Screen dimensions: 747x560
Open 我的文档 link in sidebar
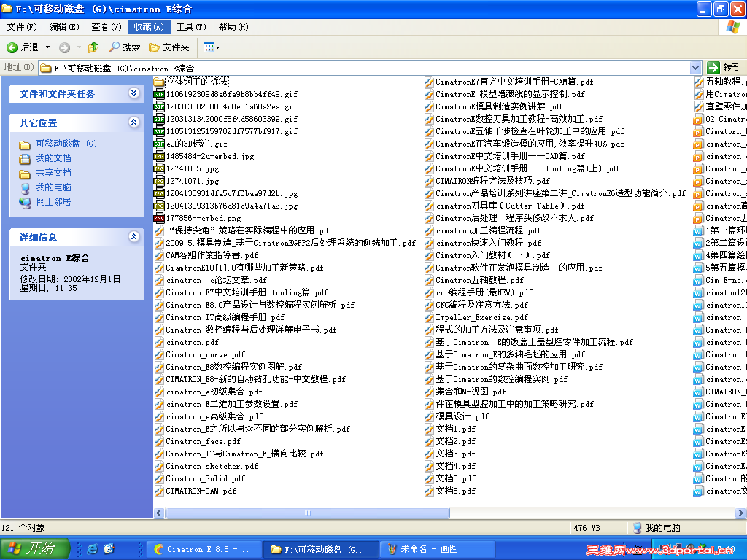pyautogui.click(x=53, y=158)
